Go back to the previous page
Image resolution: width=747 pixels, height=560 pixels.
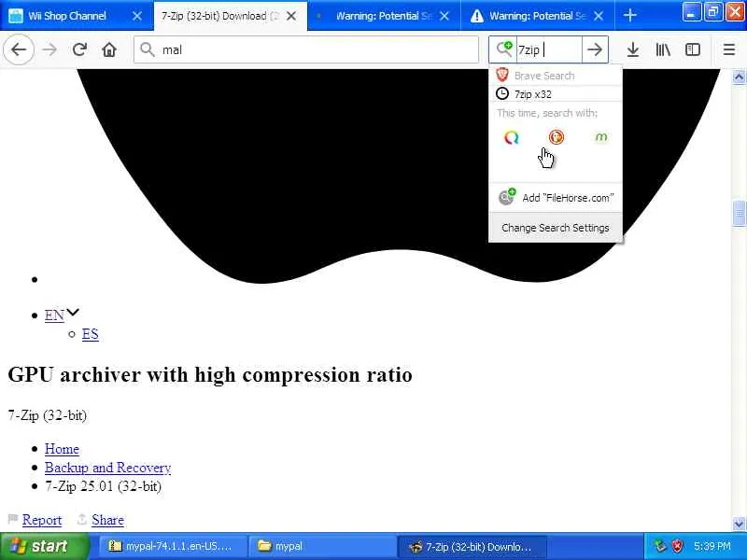[x=19, y=49]
